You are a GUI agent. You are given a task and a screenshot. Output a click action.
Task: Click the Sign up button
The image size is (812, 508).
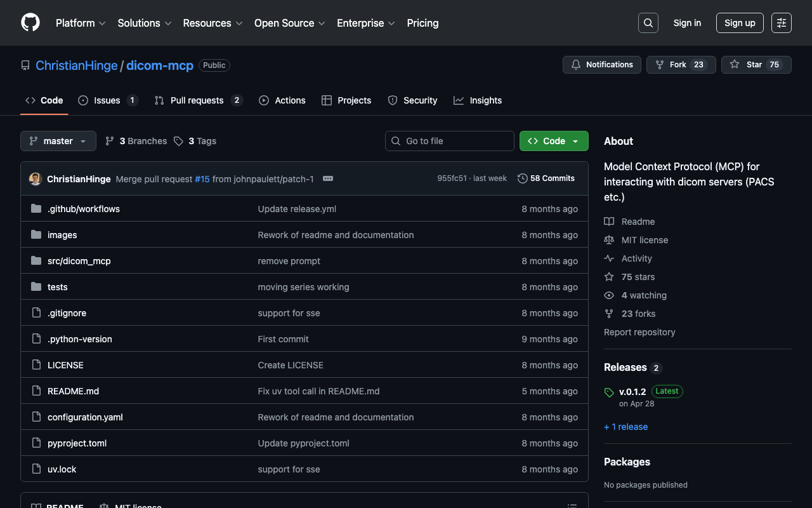click(x=739, y=23)
